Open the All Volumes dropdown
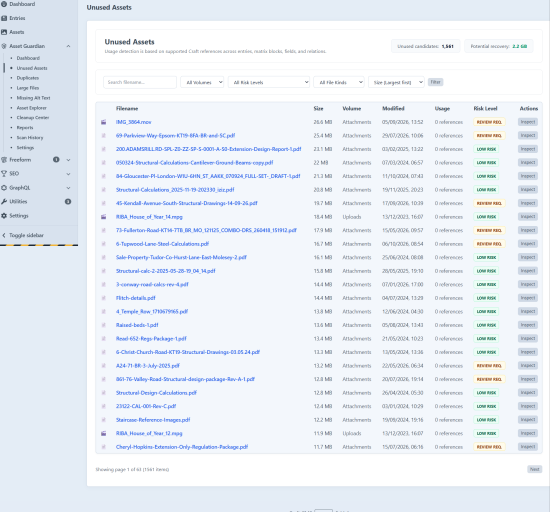The image size is (550, 512). (202, 82)
